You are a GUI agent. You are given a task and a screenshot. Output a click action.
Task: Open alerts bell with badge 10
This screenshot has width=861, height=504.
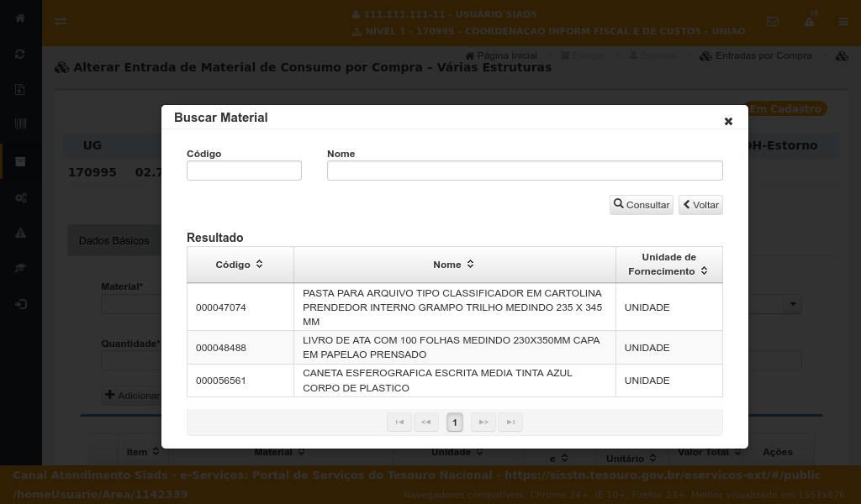tap(810, 21)
